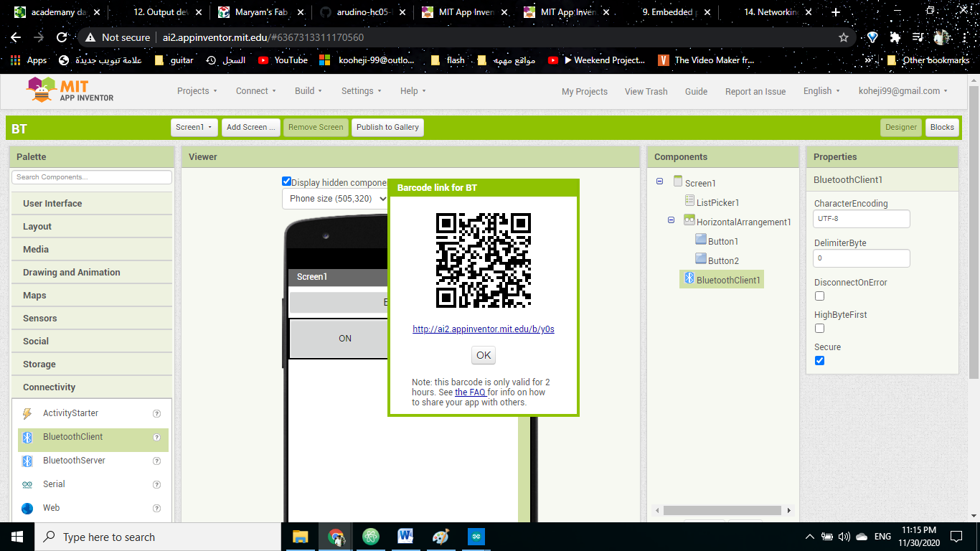The image size is (980, 551).
Task: Select the BluetoothServer connectivity component
Action: click(x=74, y=460)
